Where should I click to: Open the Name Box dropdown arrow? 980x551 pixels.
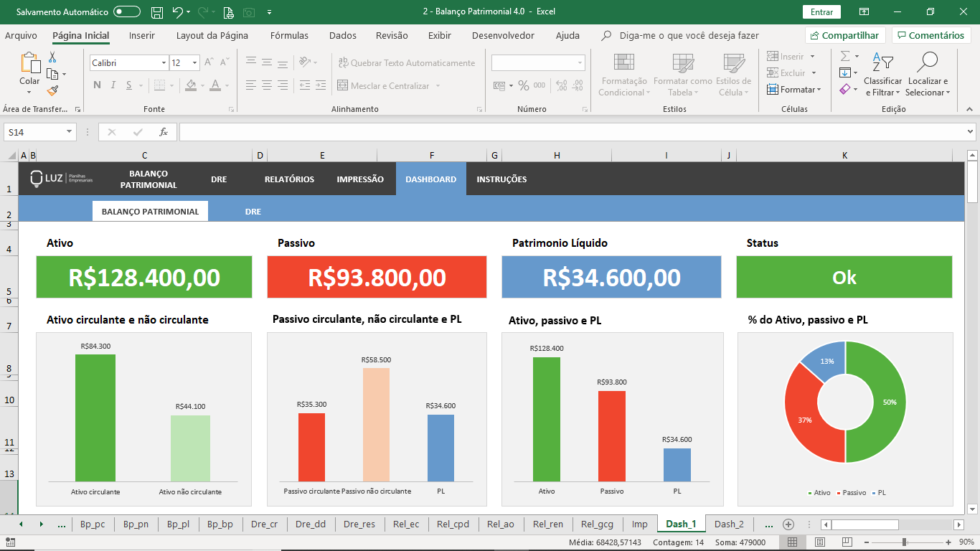tap(70, 132)
